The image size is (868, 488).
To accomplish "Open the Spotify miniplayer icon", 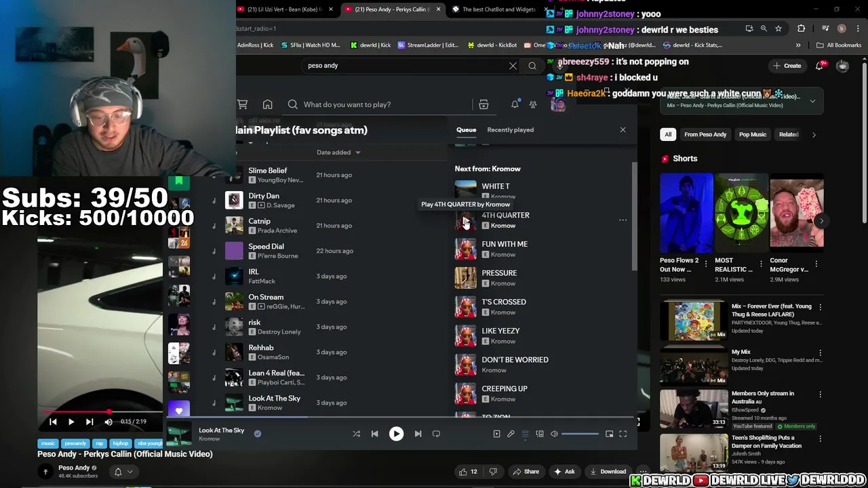I will pyautogui.click(x=609, y=434).
